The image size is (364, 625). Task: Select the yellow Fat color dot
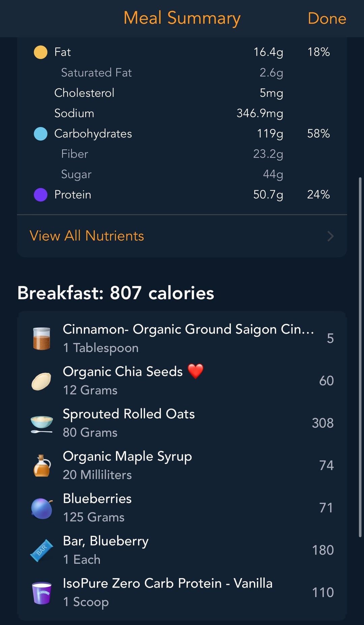(x=41, y=52)
